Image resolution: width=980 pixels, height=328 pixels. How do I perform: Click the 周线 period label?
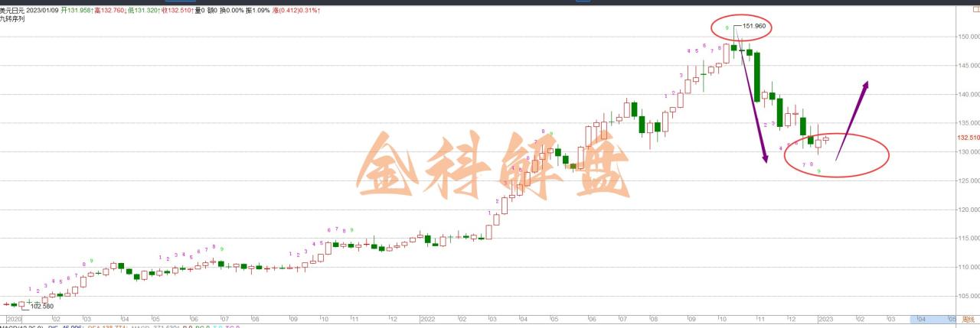[969, 318]
